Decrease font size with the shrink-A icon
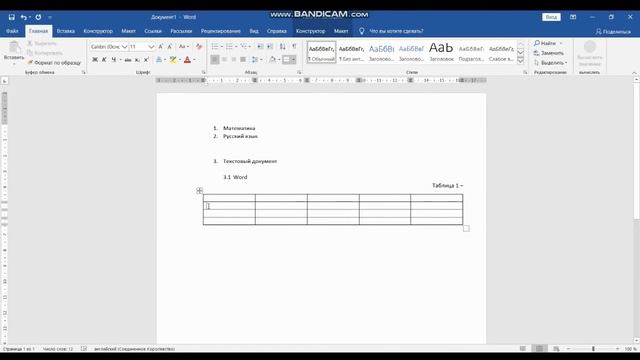 170,47
